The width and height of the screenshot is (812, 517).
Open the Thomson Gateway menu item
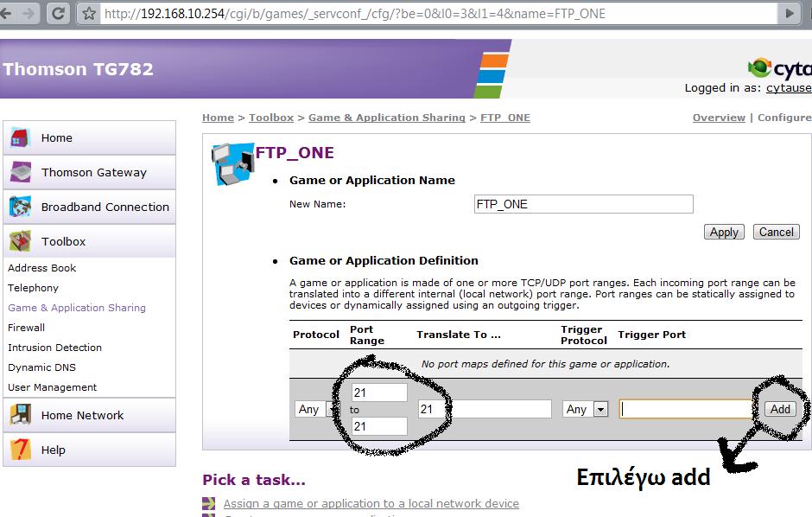[x=89, y=173]
